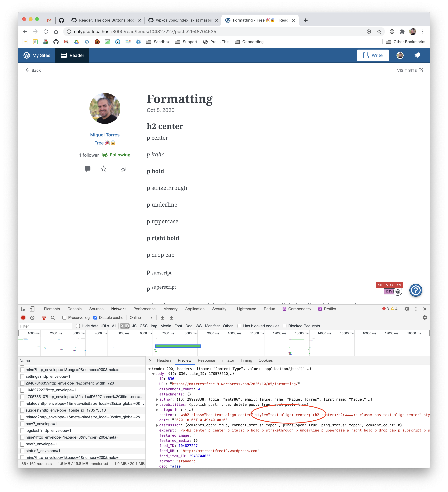The image size is (448, 492).
Task: Expand the categories object row
Action: [157, 409]
